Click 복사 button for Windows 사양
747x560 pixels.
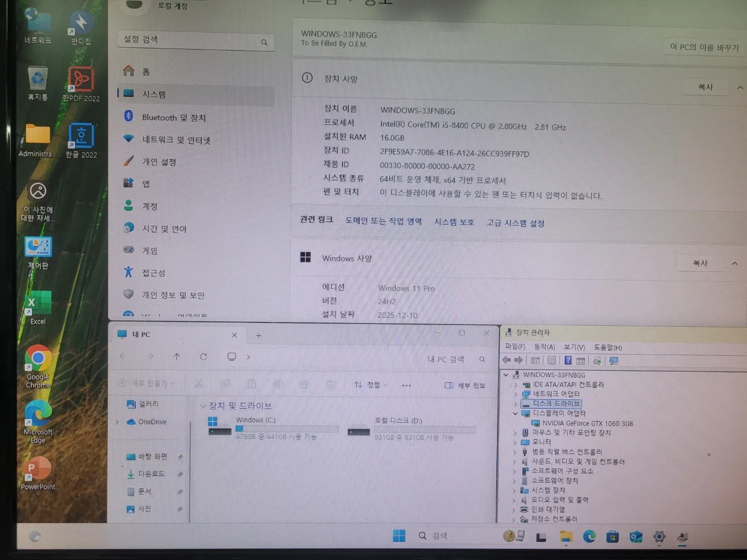[700, 263]
